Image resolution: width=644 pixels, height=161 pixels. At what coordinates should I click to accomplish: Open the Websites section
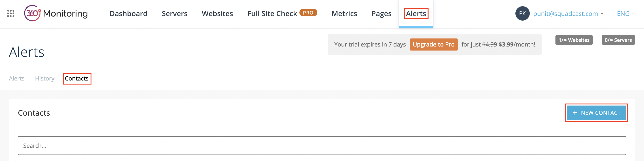[217, 13]
